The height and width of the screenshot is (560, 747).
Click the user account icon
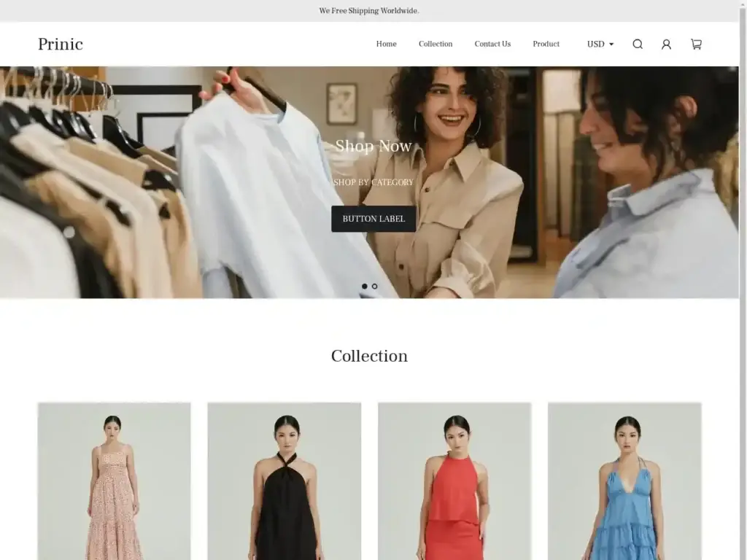point(666,44)
